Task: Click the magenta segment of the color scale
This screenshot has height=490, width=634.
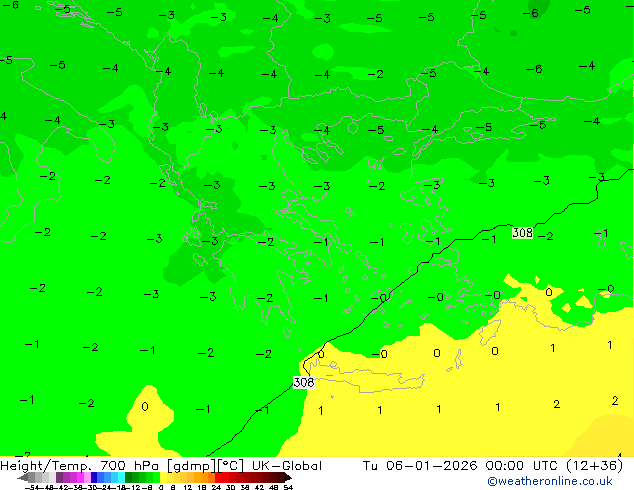Action: (x=80, y=477)
